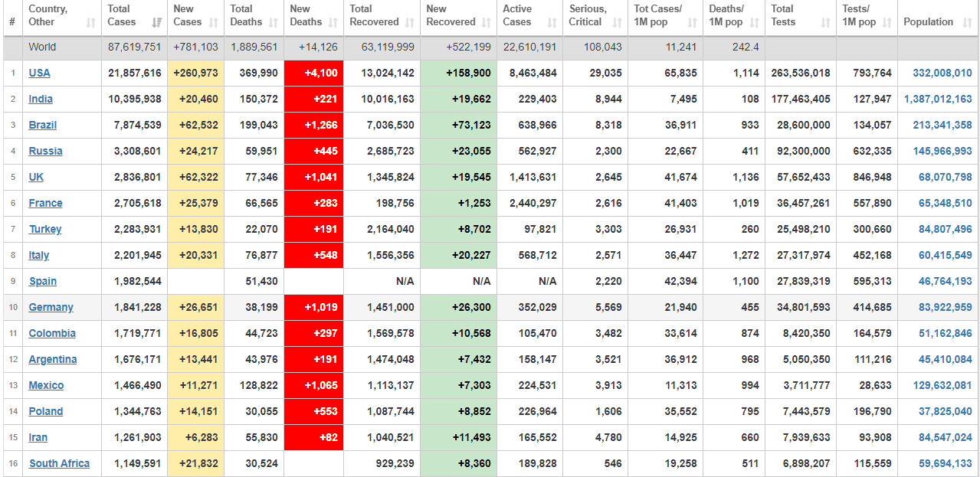Open the India country link
The width and height of the screenshot is (980, 477).
(41, 100)
